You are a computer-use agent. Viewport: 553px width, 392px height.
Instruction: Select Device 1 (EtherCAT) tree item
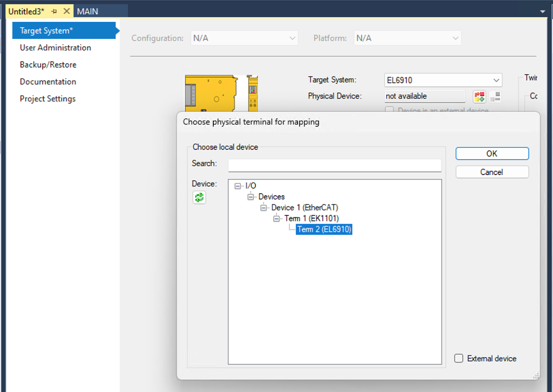304,208
